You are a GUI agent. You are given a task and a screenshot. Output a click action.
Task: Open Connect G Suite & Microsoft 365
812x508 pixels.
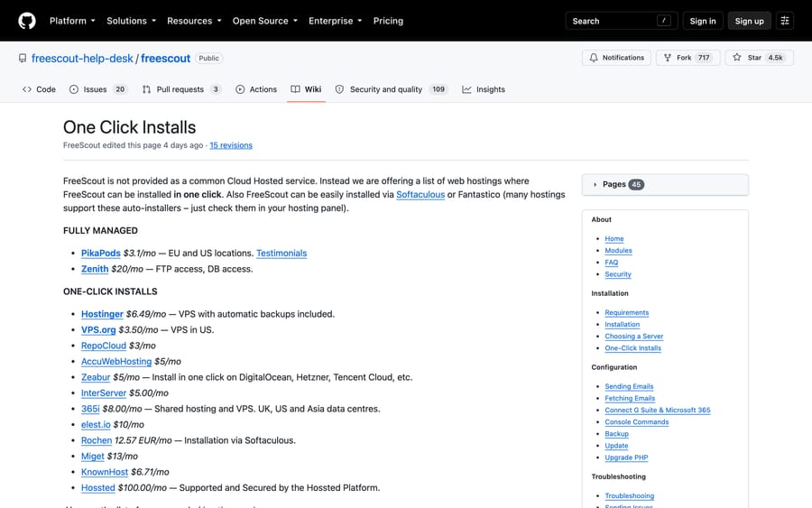click(658, 411)
